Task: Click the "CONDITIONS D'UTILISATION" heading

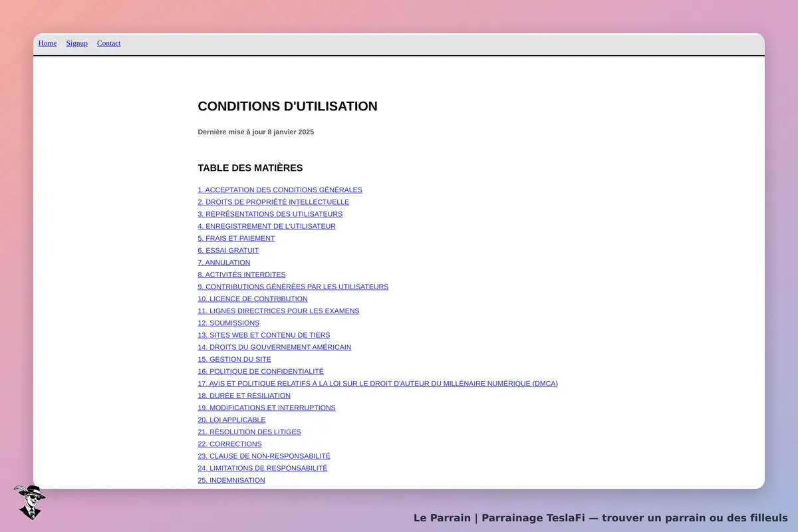Action: [288, 106]
